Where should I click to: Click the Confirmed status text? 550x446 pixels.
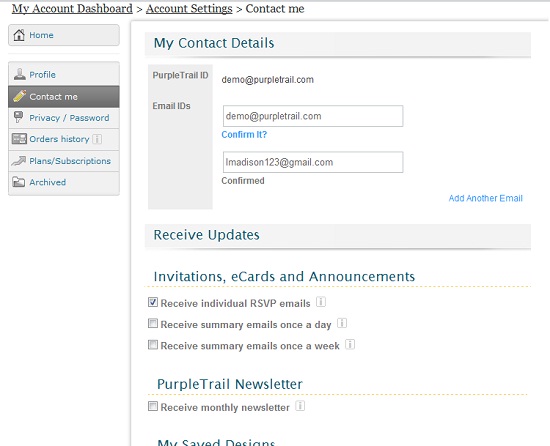tap(243, 181)
